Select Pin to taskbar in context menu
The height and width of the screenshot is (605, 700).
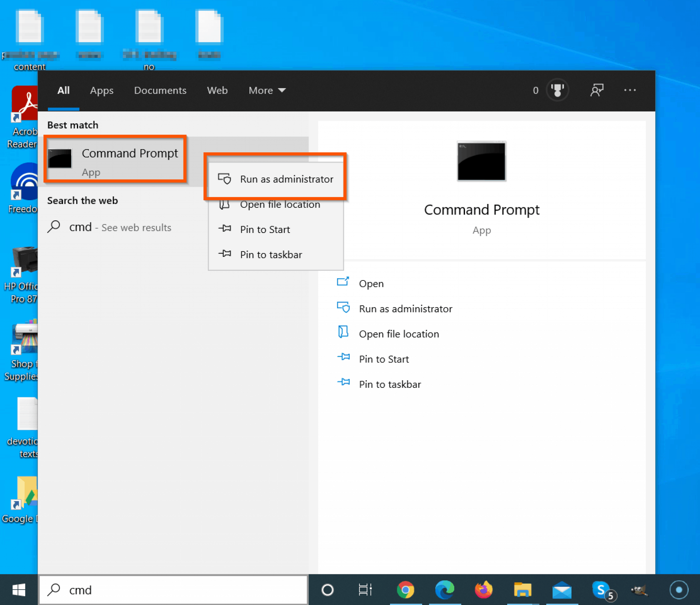click(271, 255)
